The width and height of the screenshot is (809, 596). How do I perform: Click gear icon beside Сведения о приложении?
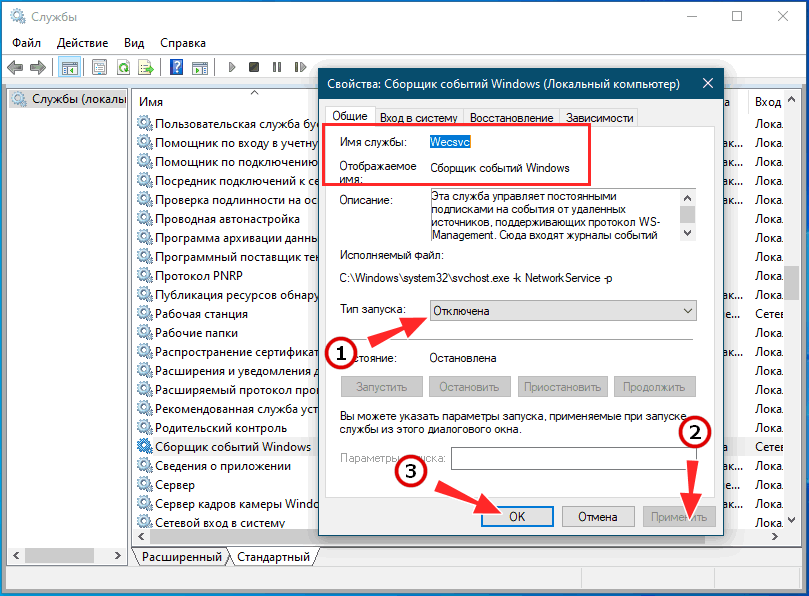(x=144, y=465)
